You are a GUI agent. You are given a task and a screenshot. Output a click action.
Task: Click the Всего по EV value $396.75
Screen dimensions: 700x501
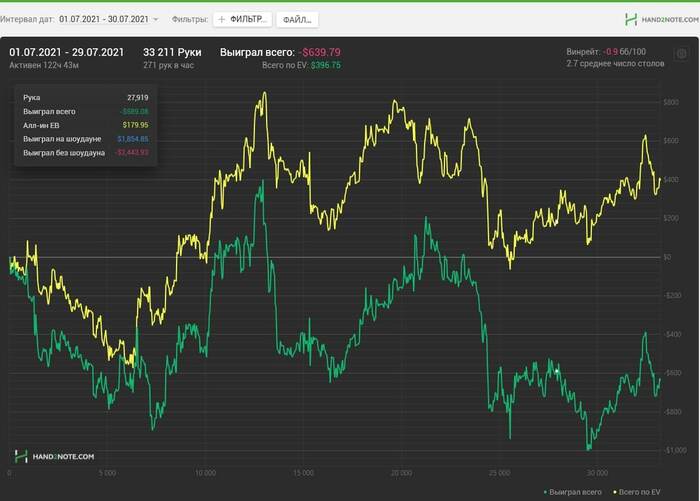coord(326,65)
